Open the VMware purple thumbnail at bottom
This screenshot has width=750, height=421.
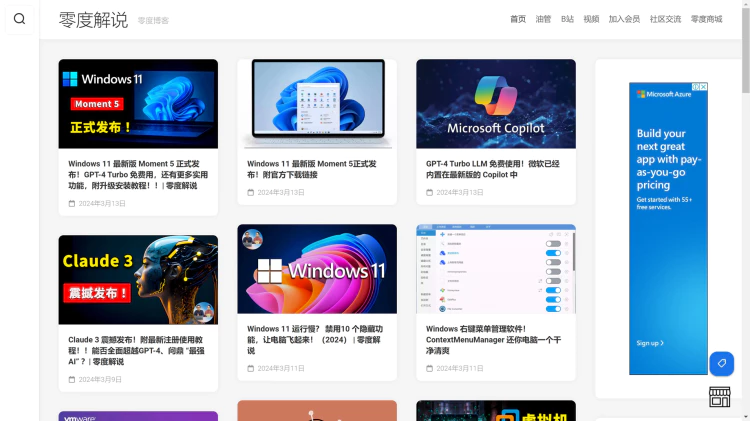138,416
